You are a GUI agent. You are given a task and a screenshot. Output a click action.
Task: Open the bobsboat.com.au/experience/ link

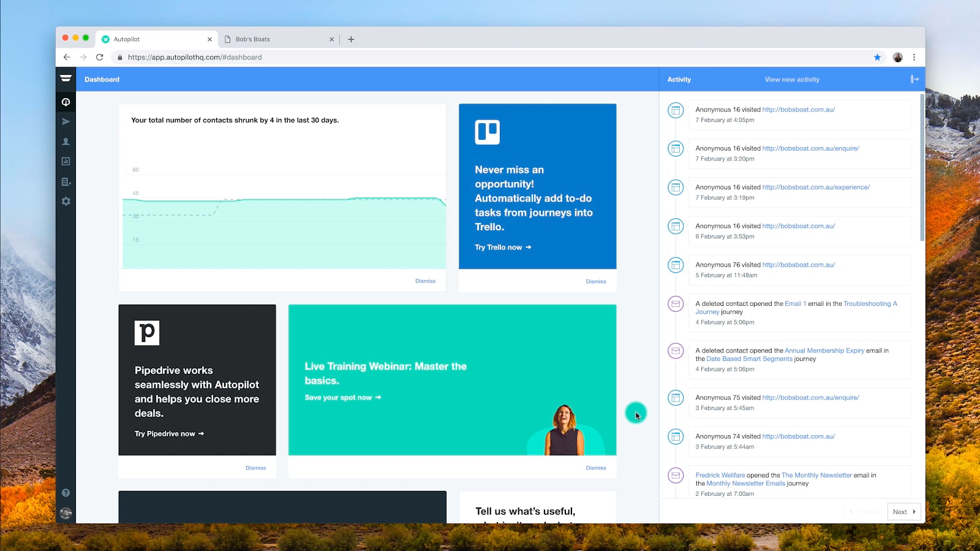tap(816, 188)
